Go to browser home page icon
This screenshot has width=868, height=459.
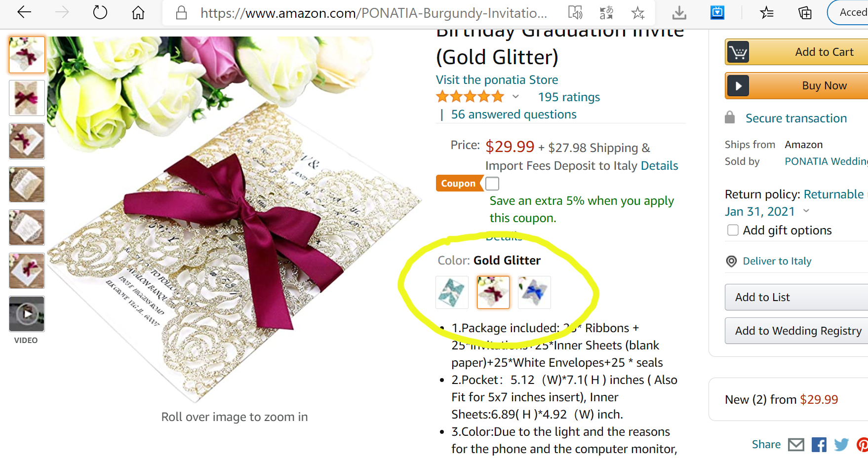coord(138,12)
